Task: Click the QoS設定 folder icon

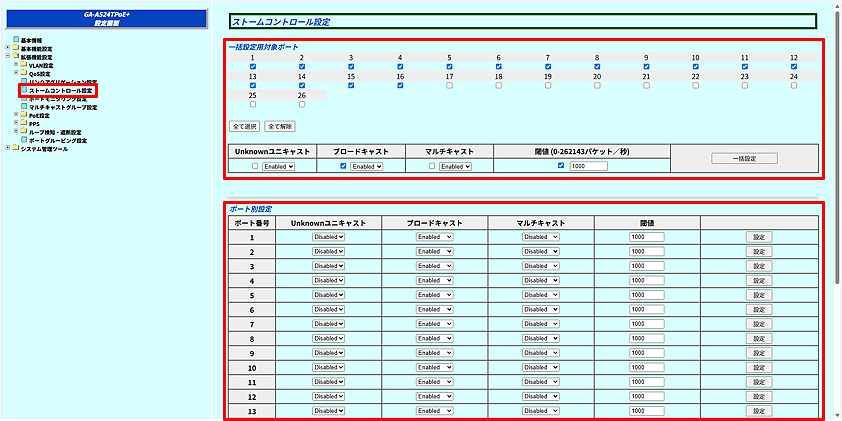Action: [24, 73]
